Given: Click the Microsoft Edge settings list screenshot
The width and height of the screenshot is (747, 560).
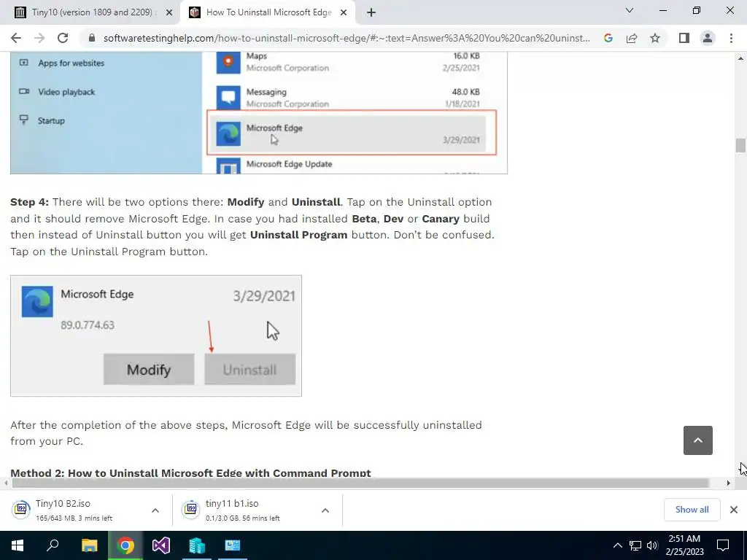Looking at the screenshot, I should tap(259, 113).
